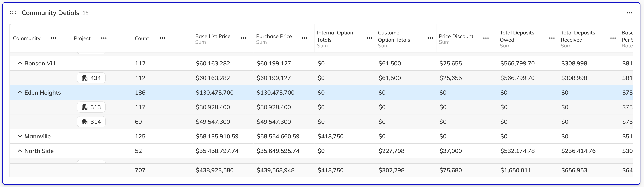This screenshot has width=644, height=187.
Task: Select the Eden Heights row label
Action: tap(43, 93)
